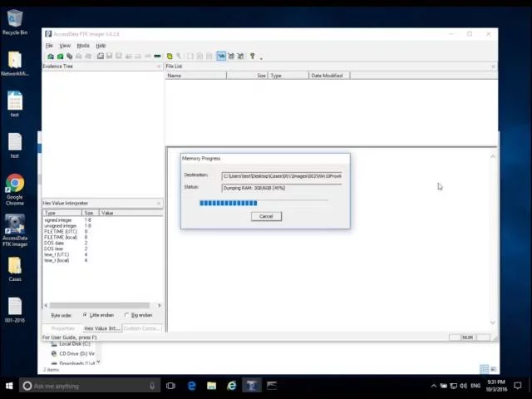This screenshot has width=532, height=399.
Task: Click the Destination path field
Action: [x=282, y=176]
